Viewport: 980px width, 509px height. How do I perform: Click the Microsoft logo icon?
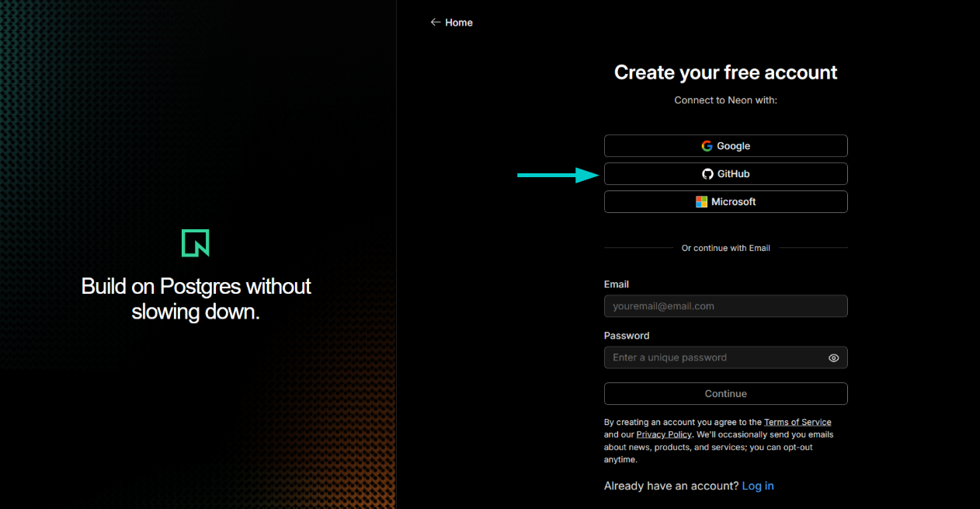click(x=700, y=201)
